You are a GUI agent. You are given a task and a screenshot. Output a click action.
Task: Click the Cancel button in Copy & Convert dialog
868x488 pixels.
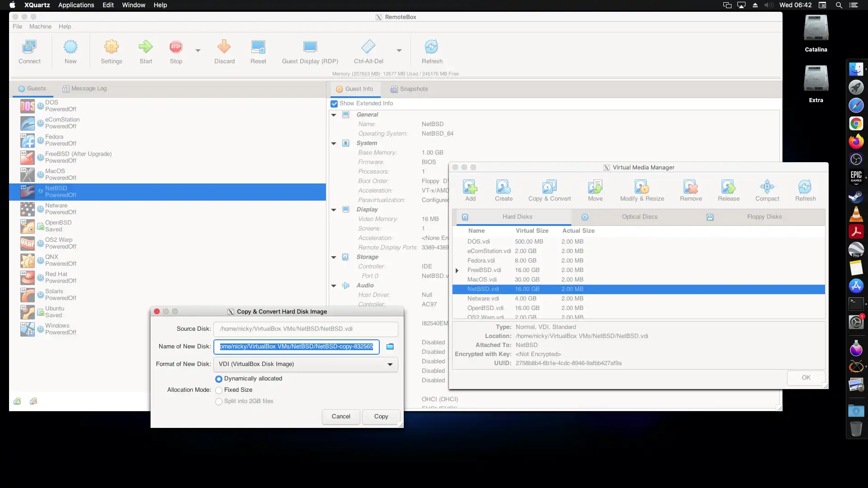341,416
